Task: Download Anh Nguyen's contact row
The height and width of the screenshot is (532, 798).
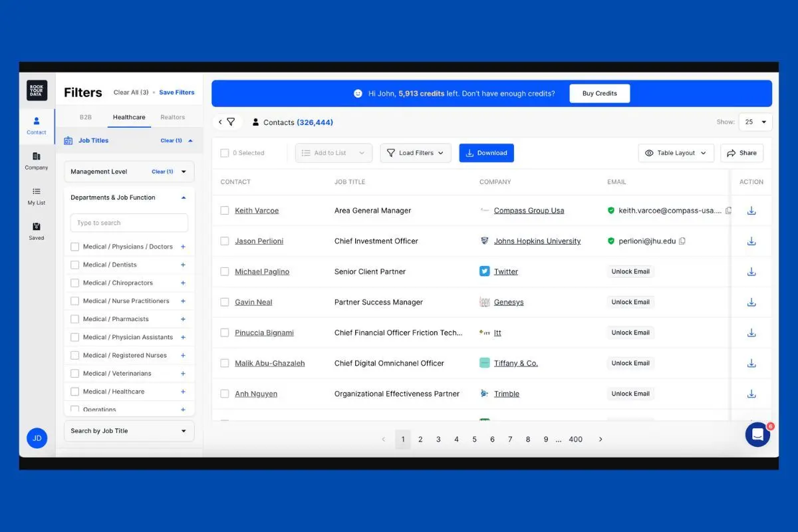Action: [751, 394]
